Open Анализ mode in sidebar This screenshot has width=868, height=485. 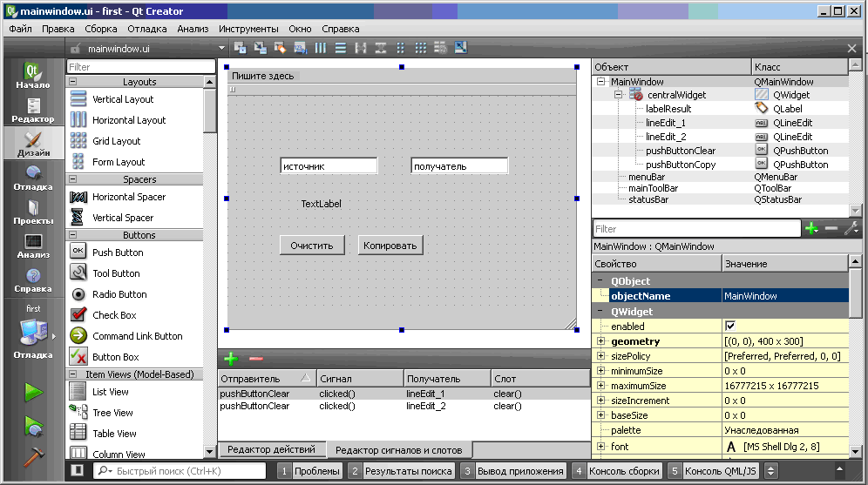(x=33, y=246)
